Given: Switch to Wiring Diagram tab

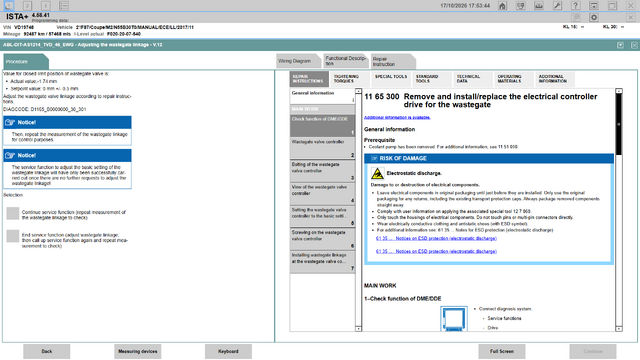Looking at the screenshot, I should (298, 61).
